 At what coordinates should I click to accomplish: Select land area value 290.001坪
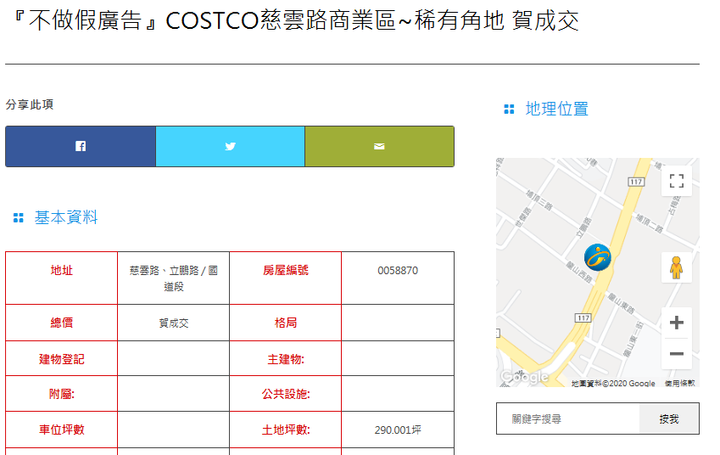(x=398, y=430)
